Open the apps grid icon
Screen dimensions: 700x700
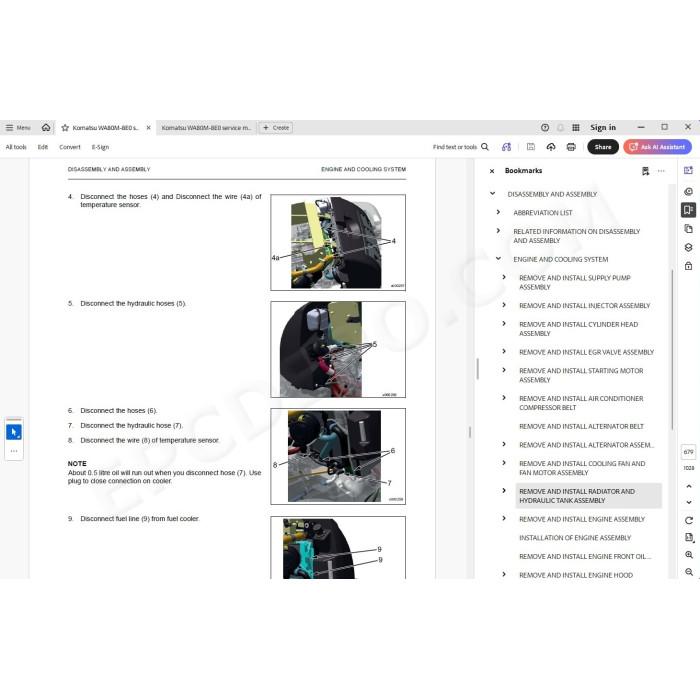[576, 128]
